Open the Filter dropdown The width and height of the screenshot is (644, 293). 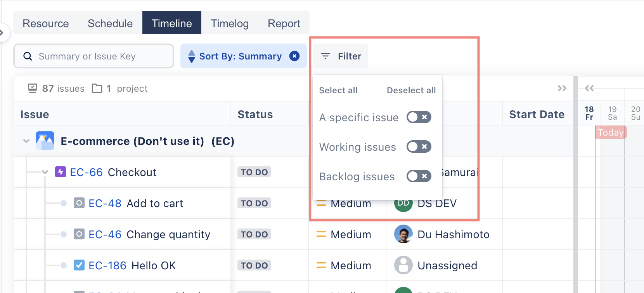[x=341, y=56]
